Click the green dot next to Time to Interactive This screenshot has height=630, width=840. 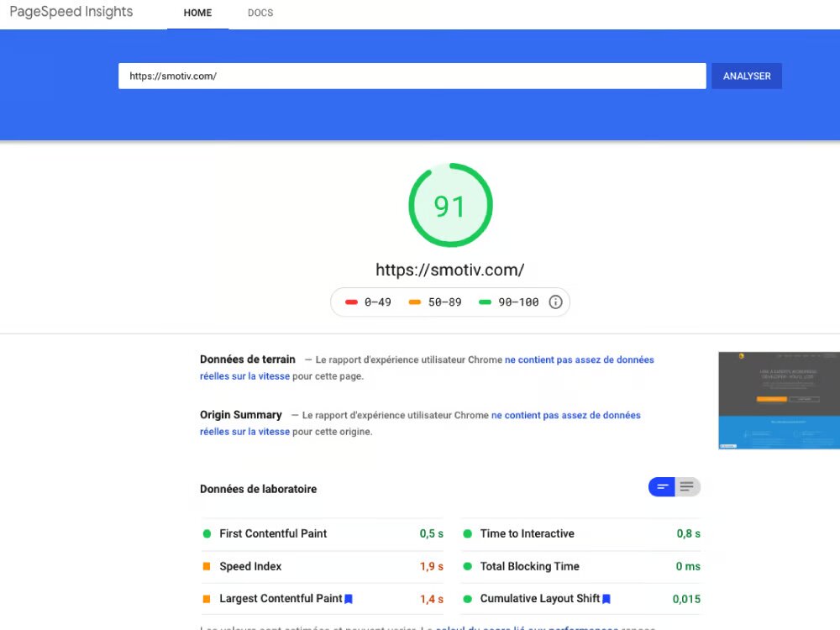point(468,533)
